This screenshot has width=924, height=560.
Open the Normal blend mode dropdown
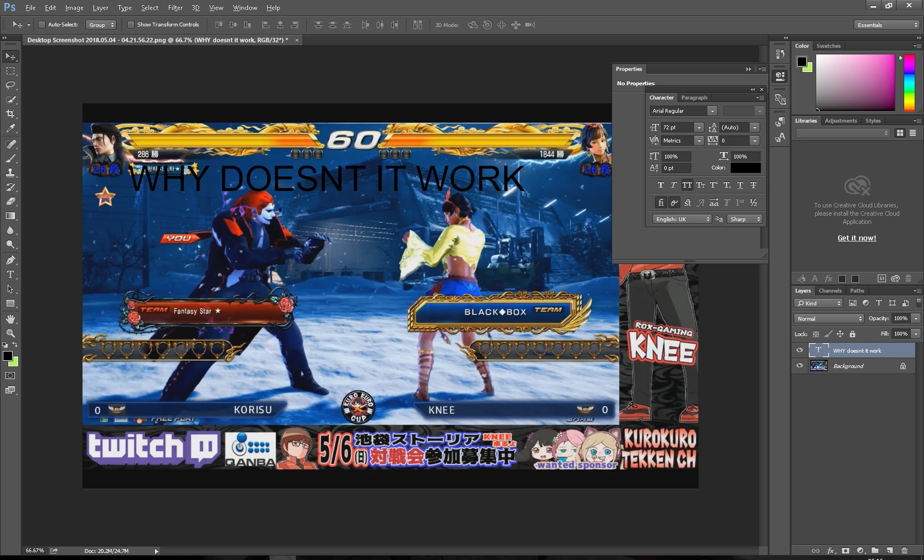pos(829,319)
